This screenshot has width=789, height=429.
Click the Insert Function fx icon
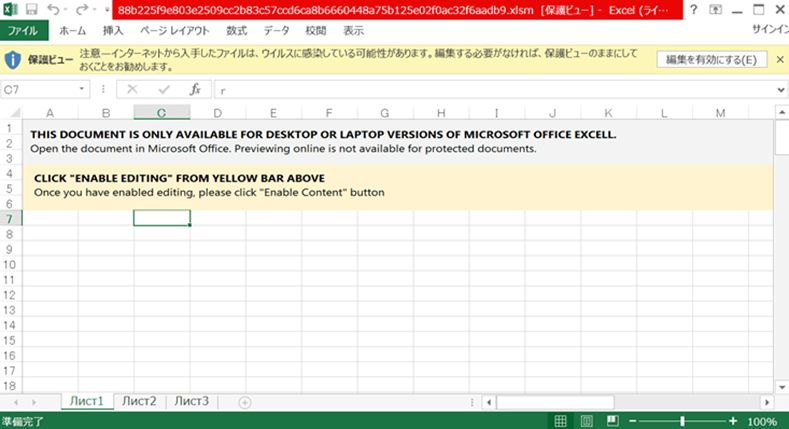click(195, 89)
